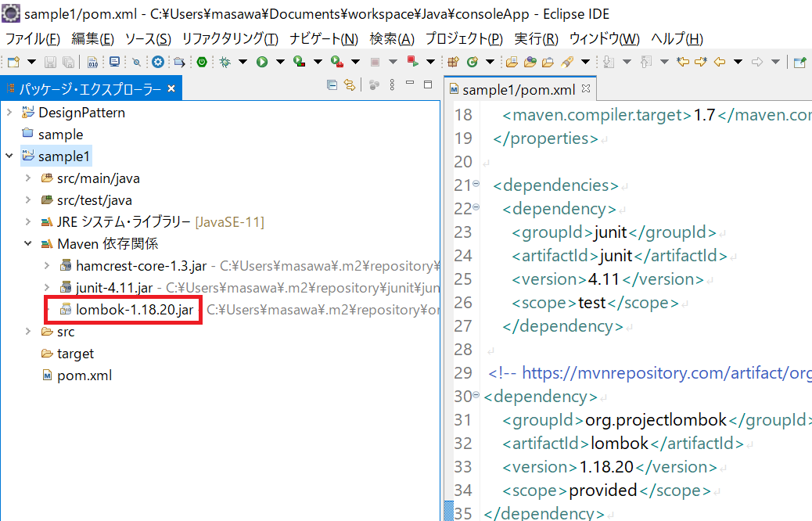Screen dimensions: 812x521
Task: Click the folder with arrow toolbar icon
Action: (179, 62)
